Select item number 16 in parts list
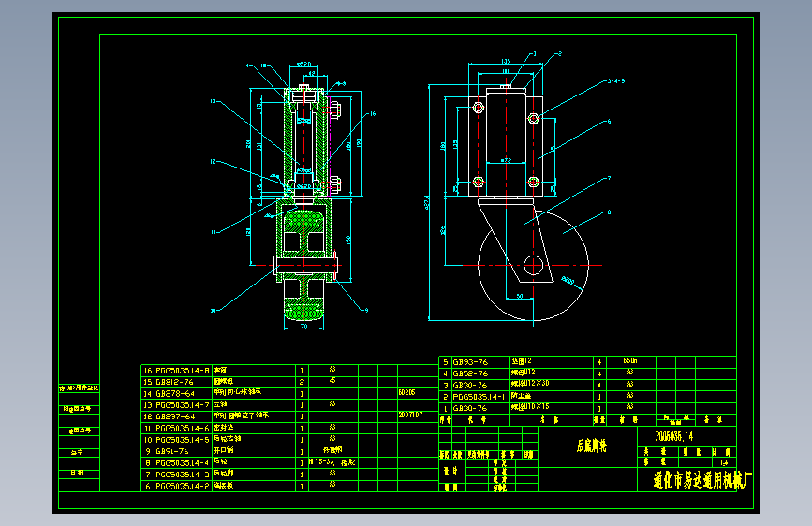The height and width of the screenshot is (526, 812). point(148,371)
